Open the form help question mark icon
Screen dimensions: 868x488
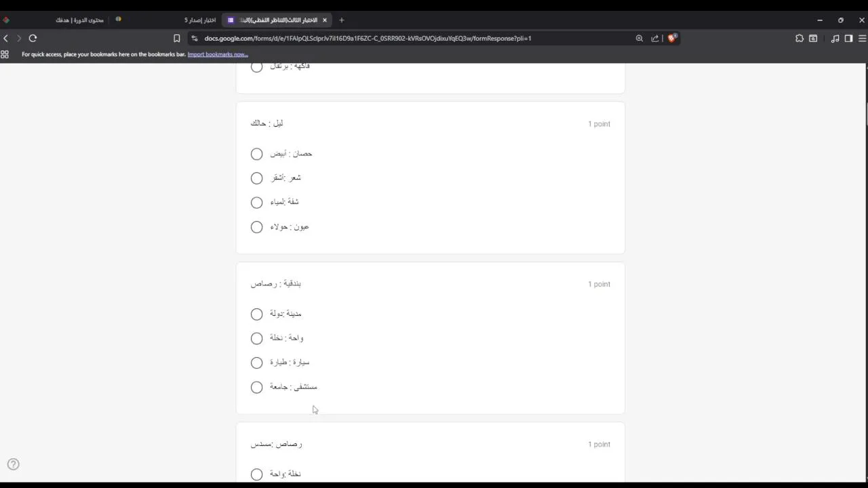pos(14,464)
